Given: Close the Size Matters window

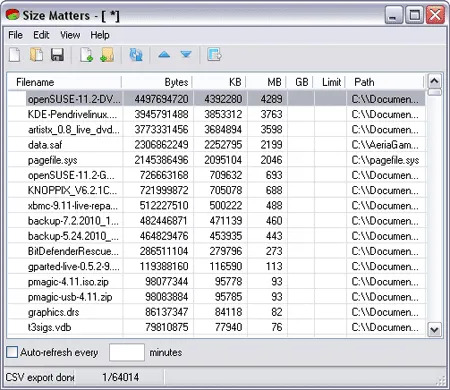Looking at the screenshot, I should [435, 15].
